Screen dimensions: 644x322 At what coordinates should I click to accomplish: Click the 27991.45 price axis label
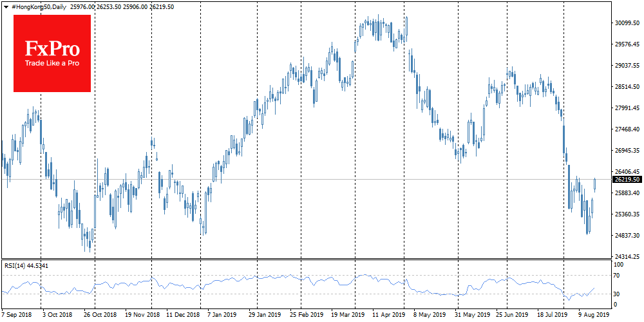coord(626,108)
